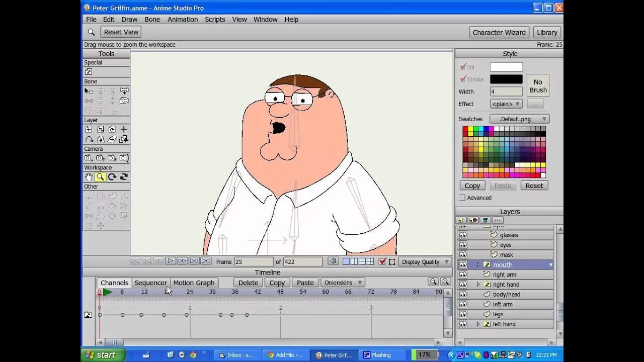
Task: Open the Swatches .Default.png dropdown
Action: [519, 119]
